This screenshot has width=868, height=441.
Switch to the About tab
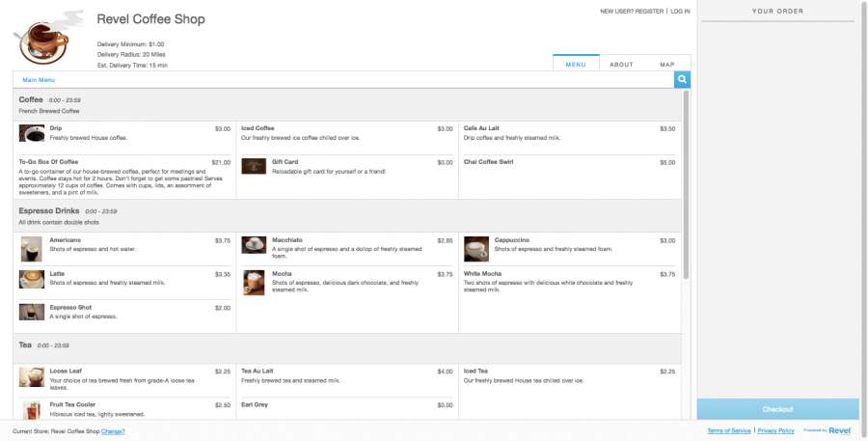(x=622, y=65)
